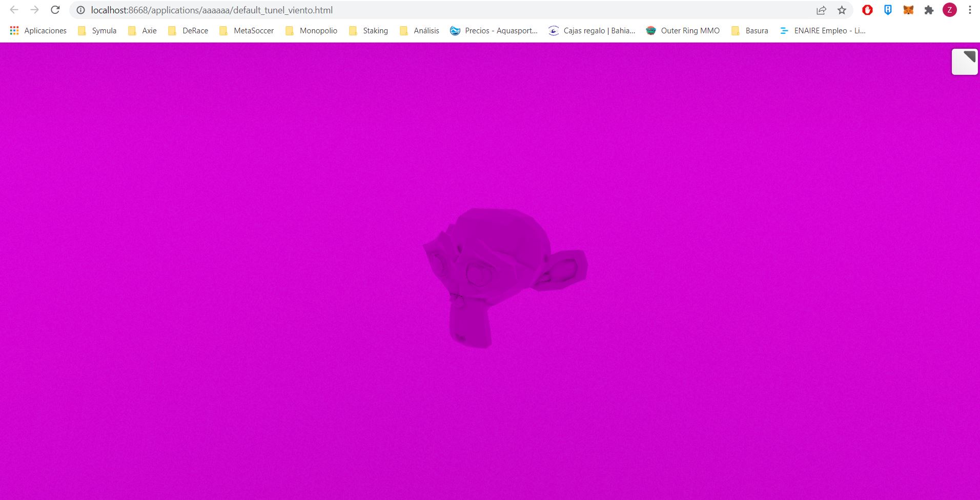The height and width of the screenshot is (500, 980).
Task: Open the Staking bookmark folder
Action: [x=369, y=31]
